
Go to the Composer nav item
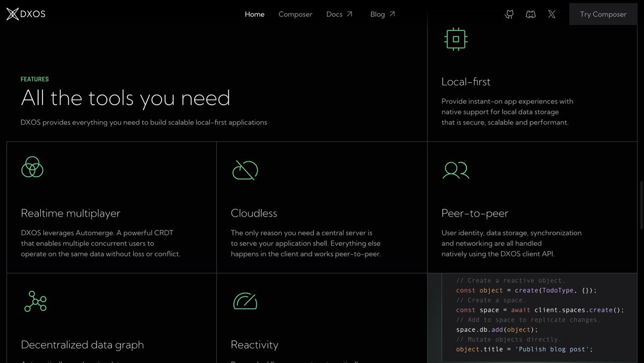coord(295,14)
